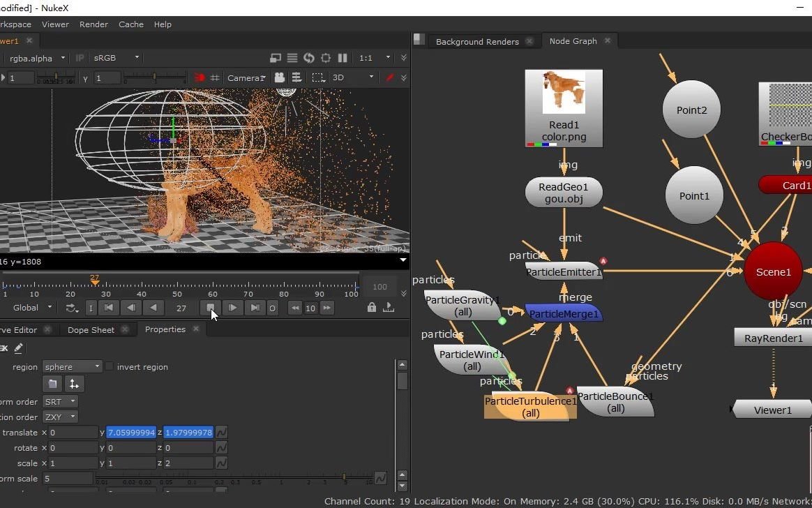The width and height of the screenshot is (812, 508).
Task: Click the file import icon under region
Action: coord(52,384)
